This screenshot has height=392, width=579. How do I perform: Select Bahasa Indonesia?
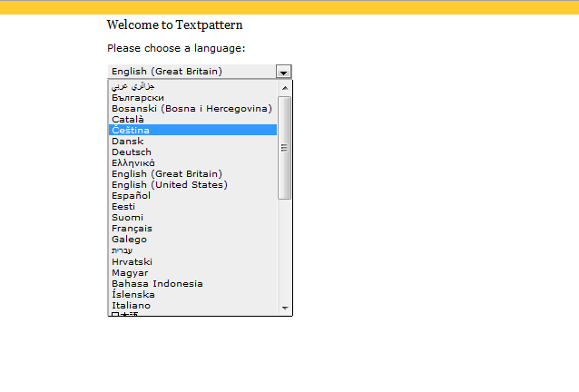point(193,283)
